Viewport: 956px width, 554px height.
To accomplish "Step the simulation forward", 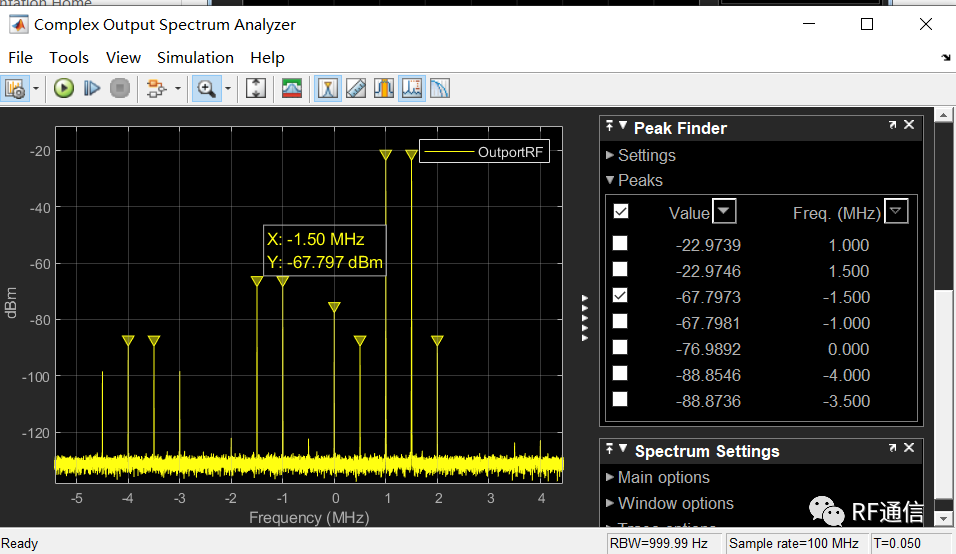I will click(92, 89).
